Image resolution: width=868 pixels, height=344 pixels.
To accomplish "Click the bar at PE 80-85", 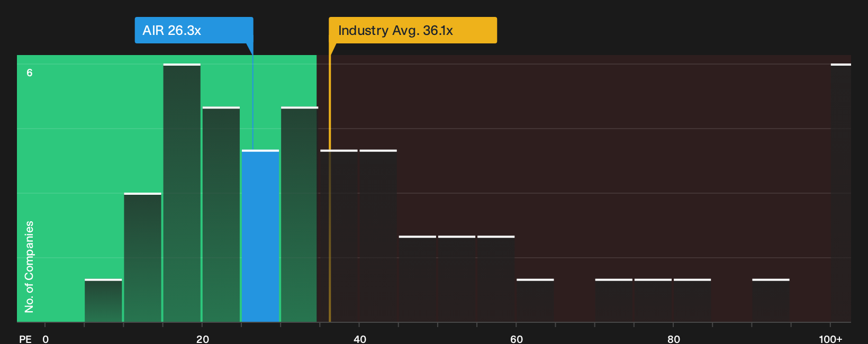I will pyautogui.click(x=692, y=301).
